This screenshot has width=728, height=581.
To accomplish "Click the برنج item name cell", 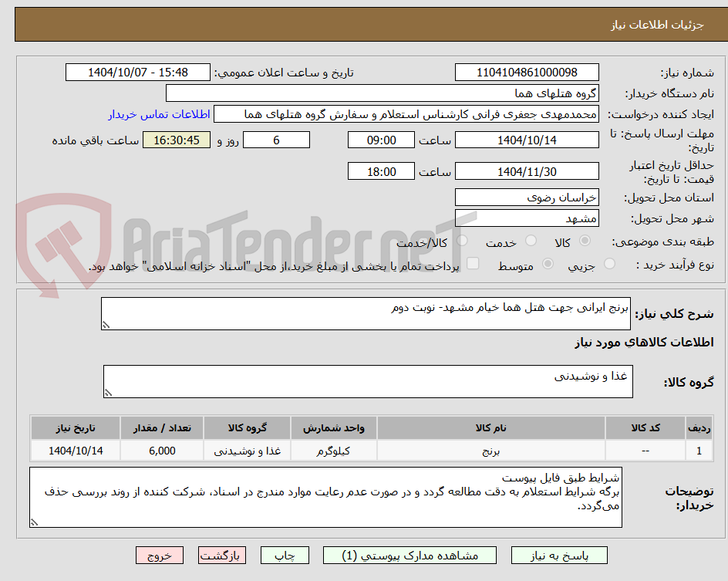I will pyautogui.click(x=491, y=451).
